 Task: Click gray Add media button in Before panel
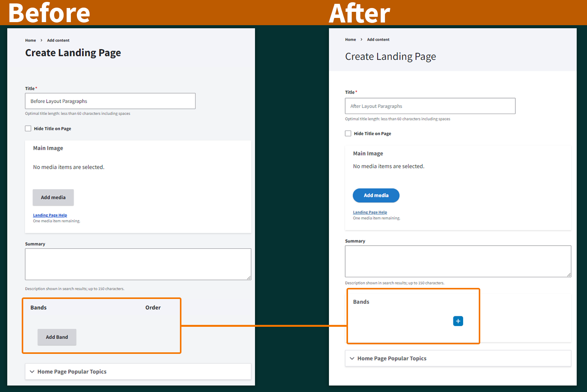click(x=53, y=198)
